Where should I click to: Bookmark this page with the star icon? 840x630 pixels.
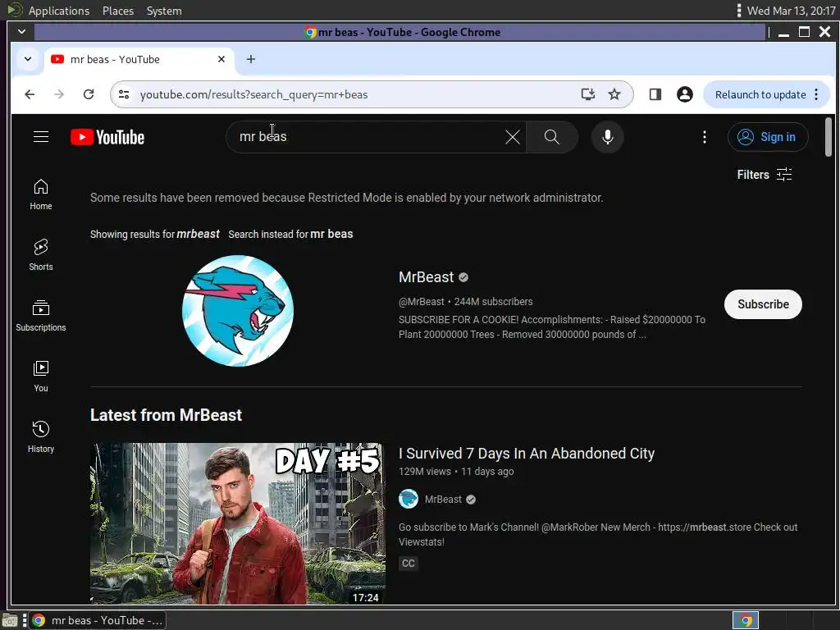pyautogui.click(x=614, y=94)
